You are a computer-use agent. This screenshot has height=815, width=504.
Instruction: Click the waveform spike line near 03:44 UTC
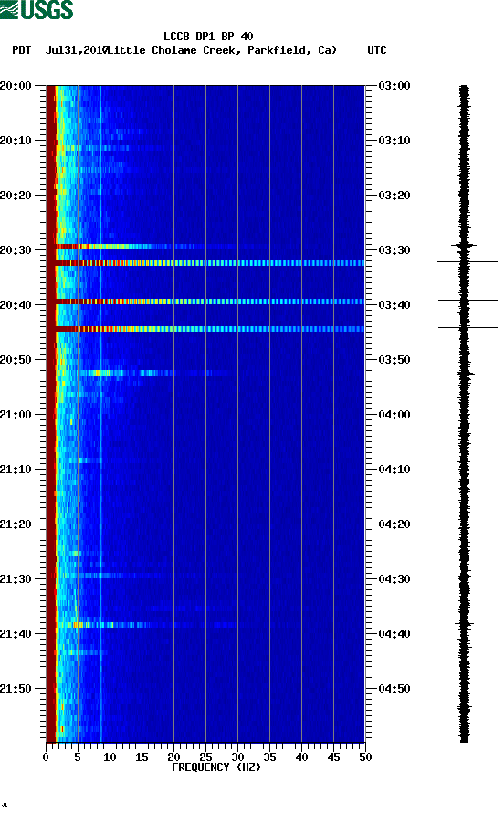(x=467, y=327)
